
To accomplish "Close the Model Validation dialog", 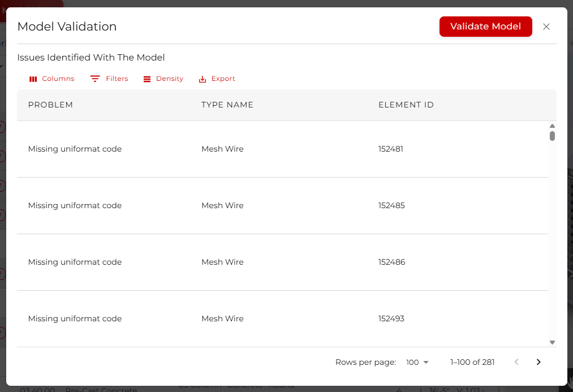I will point(546,27).
